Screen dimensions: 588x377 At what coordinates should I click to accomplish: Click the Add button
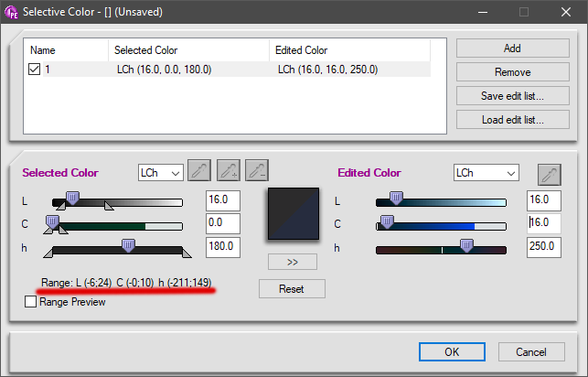coord(512,48)
